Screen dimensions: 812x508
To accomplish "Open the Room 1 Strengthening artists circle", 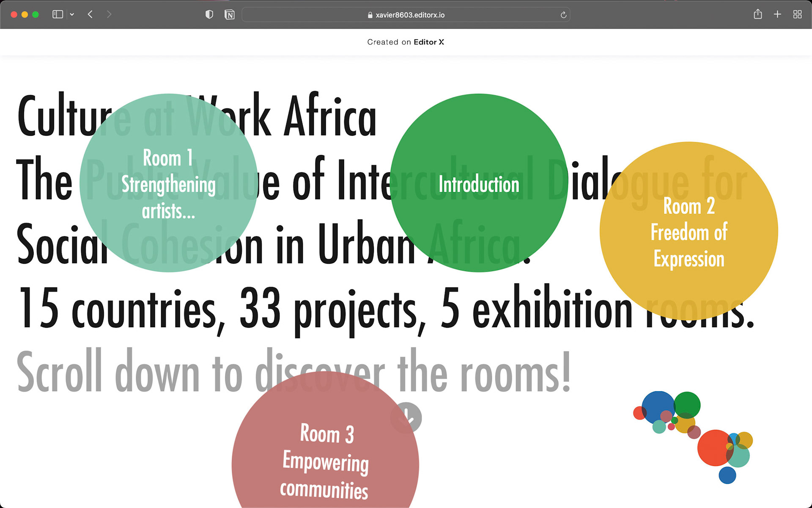I will point(168,183).
